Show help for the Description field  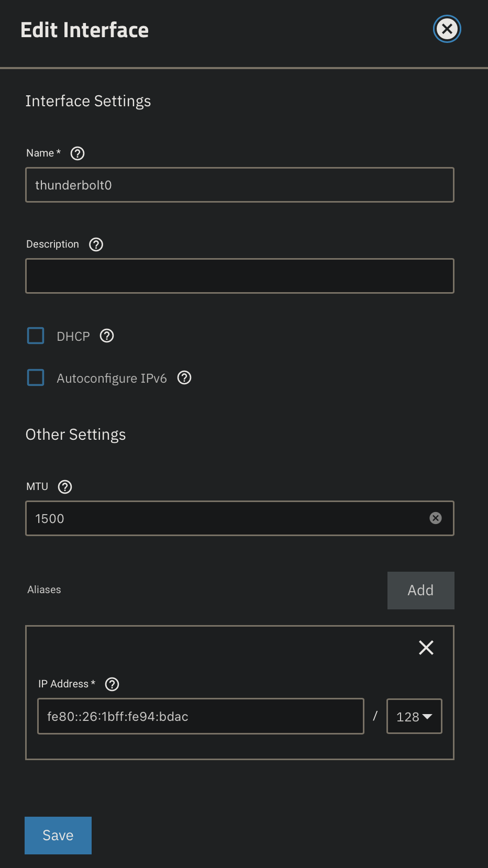tap(96, 244)
